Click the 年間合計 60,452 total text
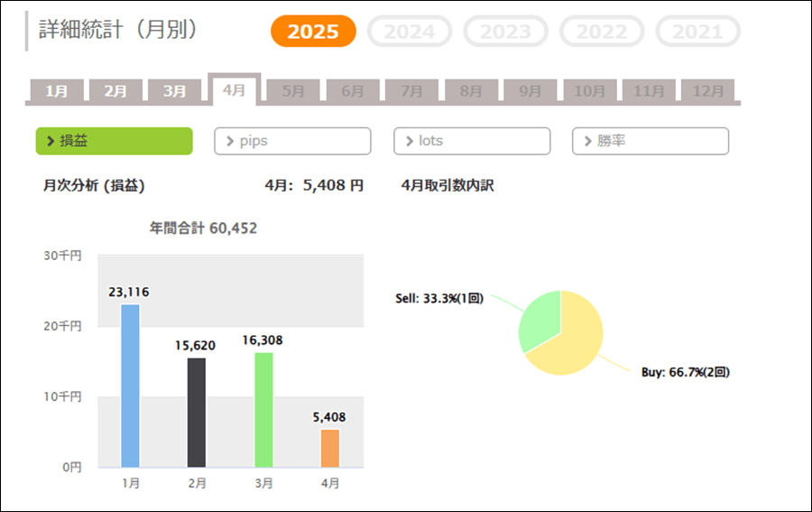812x512 pixels. [x=204, y=228]
